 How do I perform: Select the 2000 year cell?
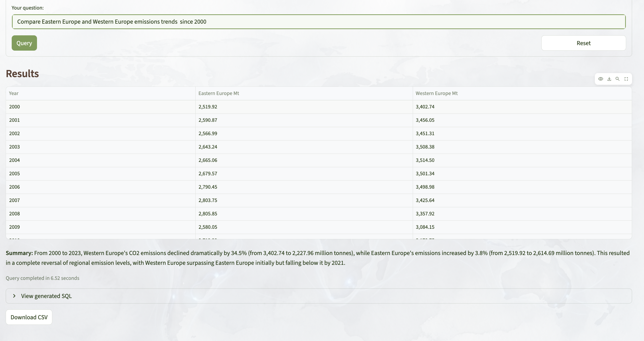pyautogui.click(x=15, y=107)
